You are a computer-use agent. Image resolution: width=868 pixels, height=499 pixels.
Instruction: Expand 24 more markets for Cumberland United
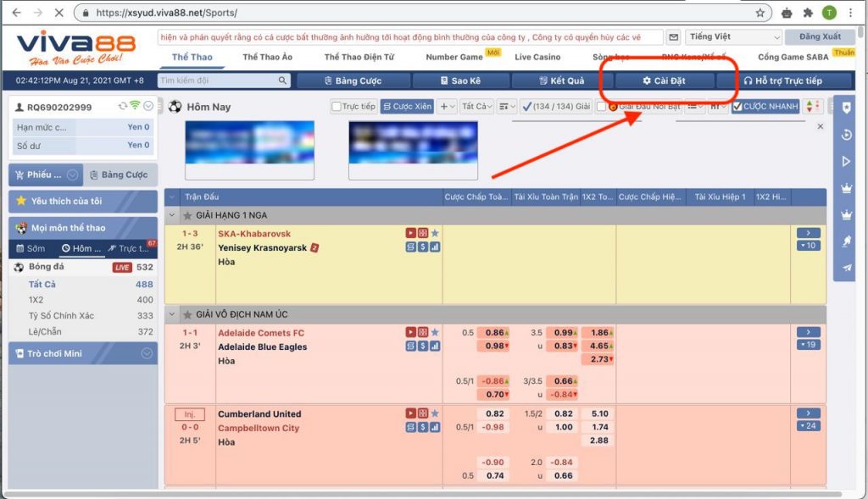(808, 426)
